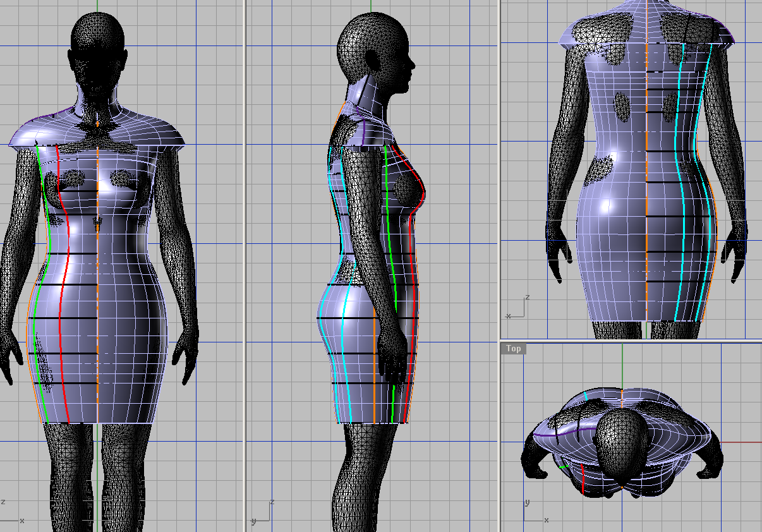762x532 pixels.
Task: Click the z axis icon in back viewport
Action: 516,306
